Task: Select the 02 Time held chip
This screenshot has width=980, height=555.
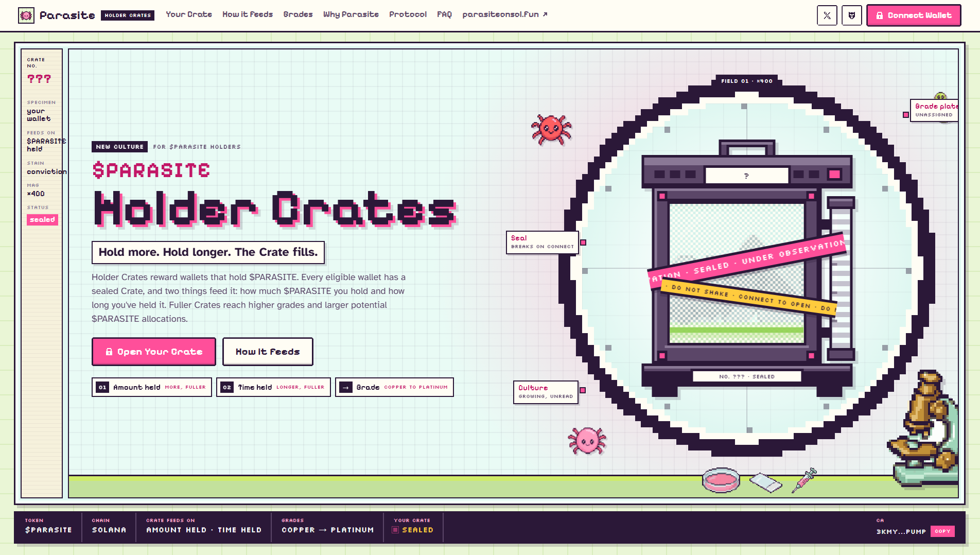Action: click(x=273, y=387)
